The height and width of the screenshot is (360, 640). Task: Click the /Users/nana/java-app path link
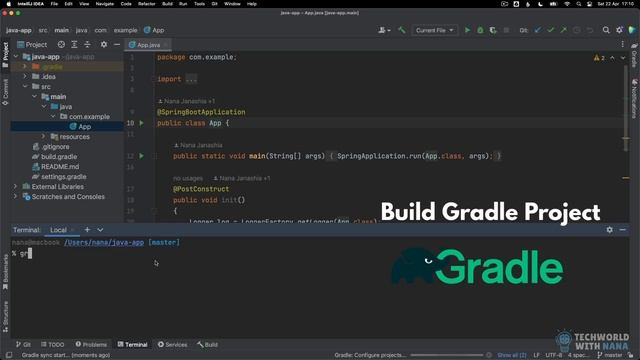point(104,242)
